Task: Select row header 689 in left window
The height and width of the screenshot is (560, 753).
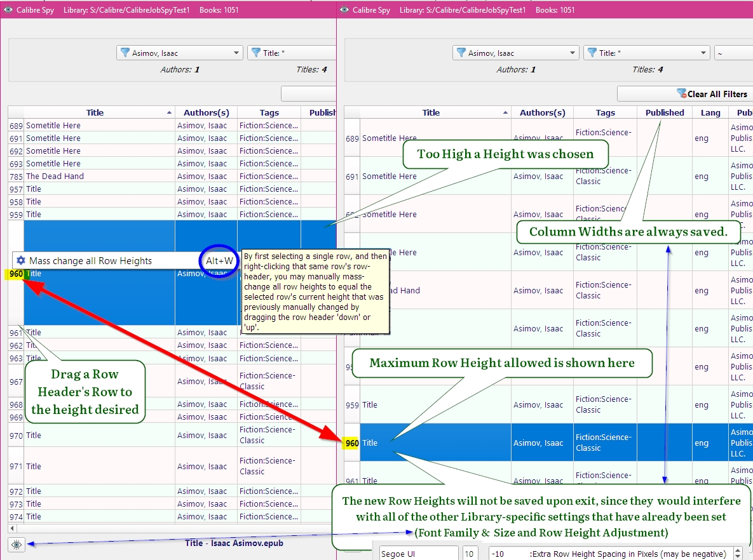Action: point(16,126)
